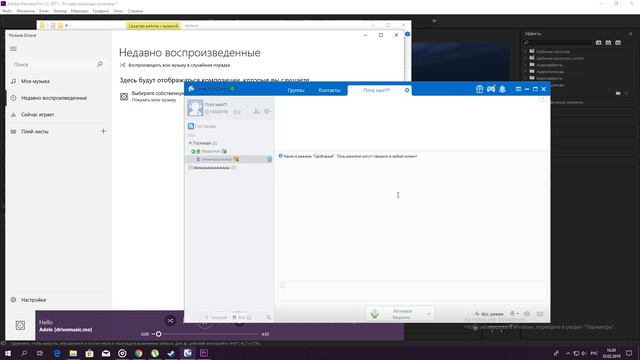Screen dimensions: 640x360
Task: Switch to the Группы tab in RaidCall
Action: coord(296,90)
